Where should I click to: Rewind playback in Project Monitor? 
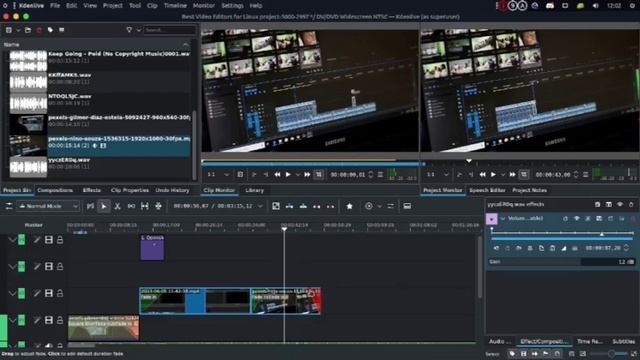(x=482, y=175)
